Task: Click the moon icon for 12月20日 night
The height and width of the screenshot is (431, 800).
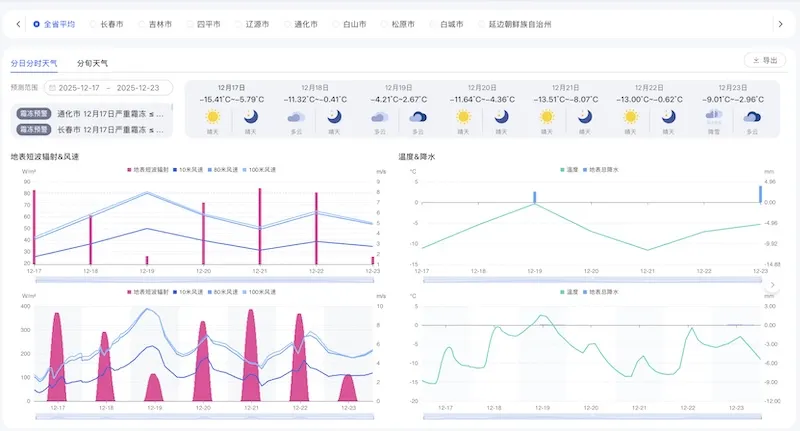Action: point(500,117)
